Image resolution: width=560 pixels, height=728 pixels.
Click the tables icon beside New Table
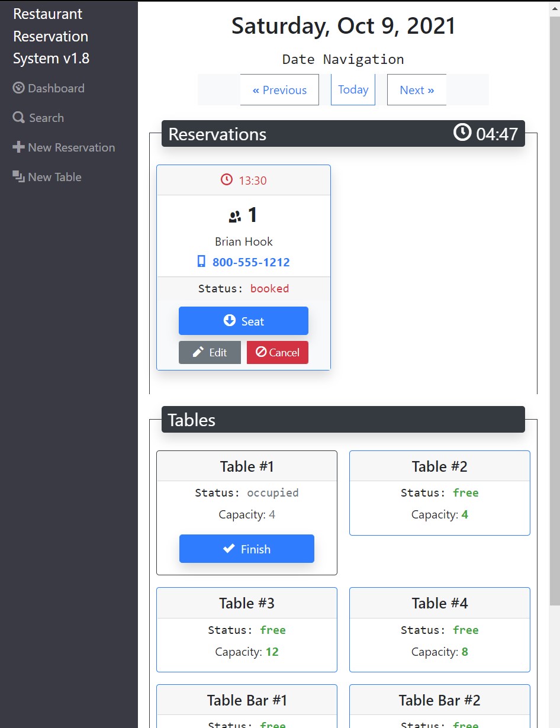click(19, 177)
